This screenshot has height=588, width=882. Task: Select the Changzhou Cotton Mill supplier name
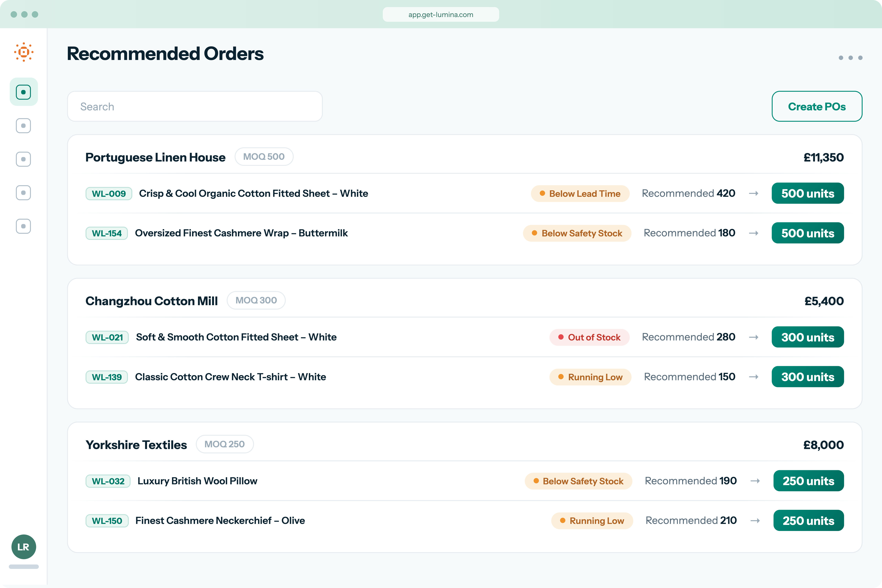coord(152,301)
